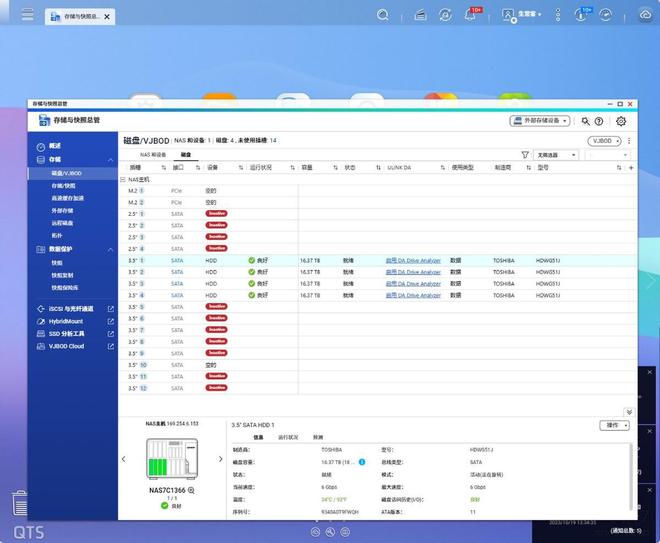This screenshot has height=543, width=660.
Task: Click the filter funnel icon
Action: [525, 155]
